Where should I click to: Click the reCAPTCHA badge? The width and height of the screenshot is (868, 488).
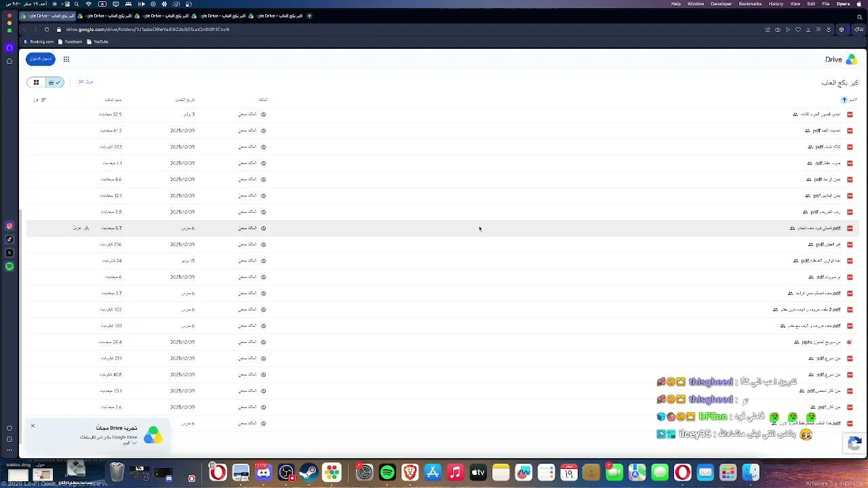tap(854, 444)
